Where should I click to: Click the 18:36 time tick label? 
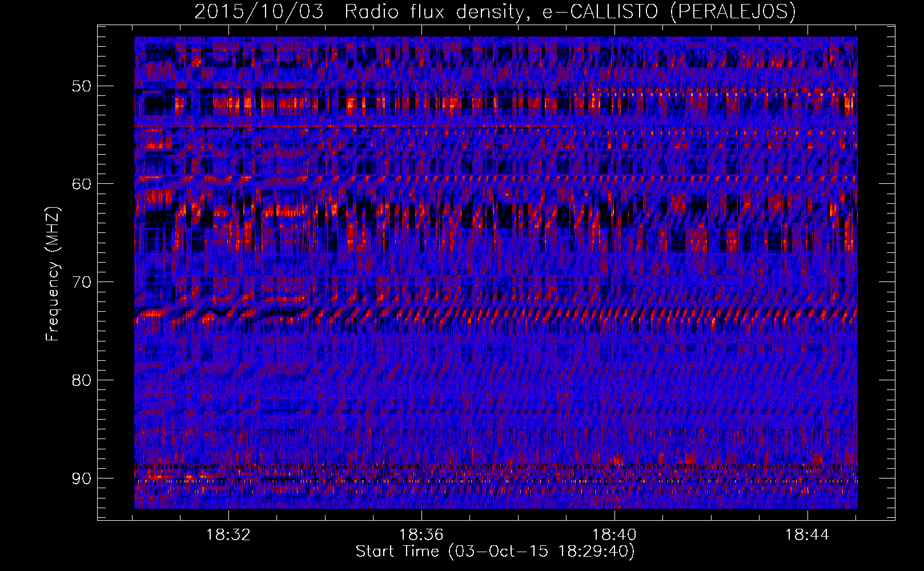pyautogui.click(x=421, y=534)
